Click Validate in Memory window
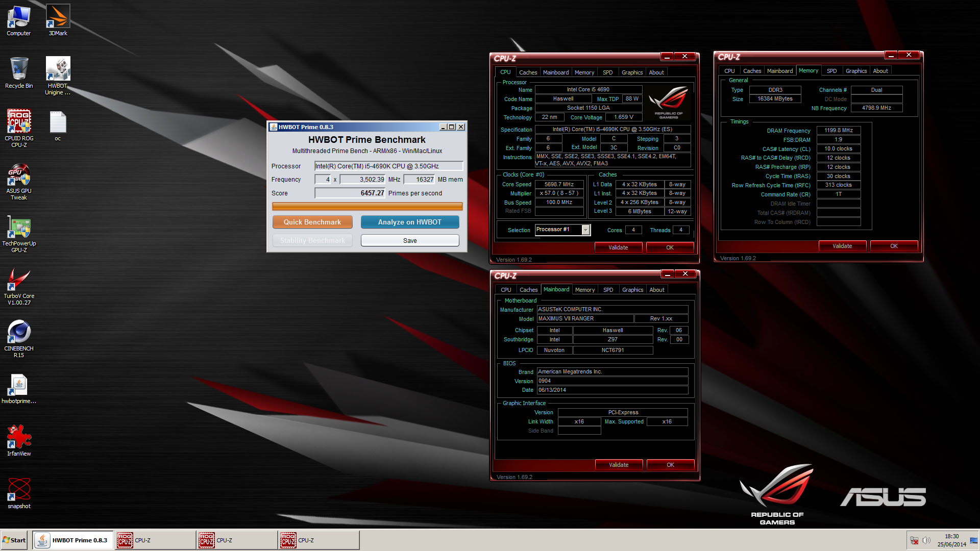This screenshot has width=980, height=551. pyautogui.click(x=842, y=246)
